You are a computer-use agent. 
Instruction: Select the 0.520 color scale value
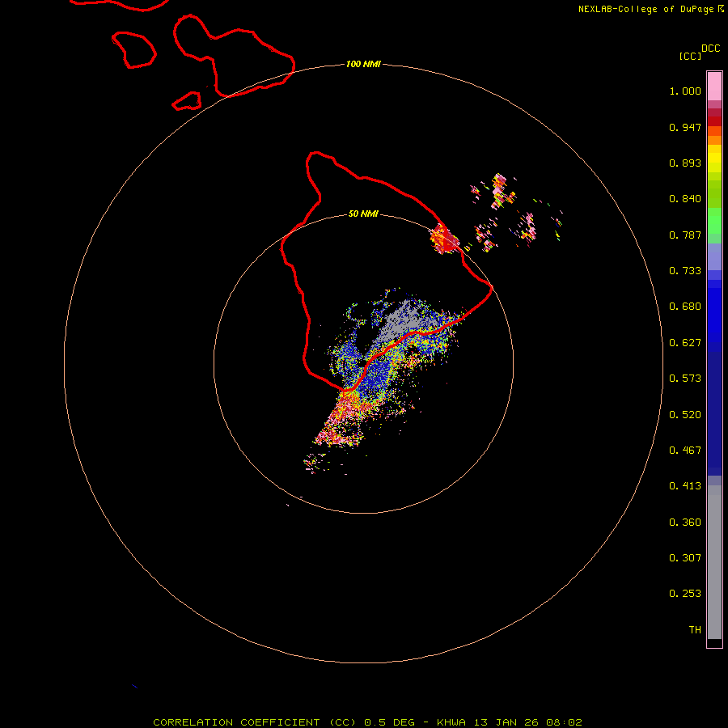(685, 415)
